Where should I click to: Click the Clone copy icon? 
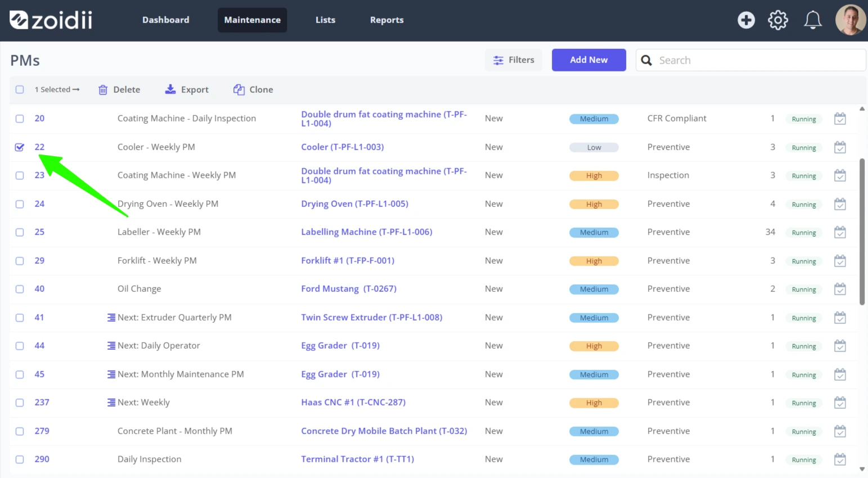tap(239, 89)
